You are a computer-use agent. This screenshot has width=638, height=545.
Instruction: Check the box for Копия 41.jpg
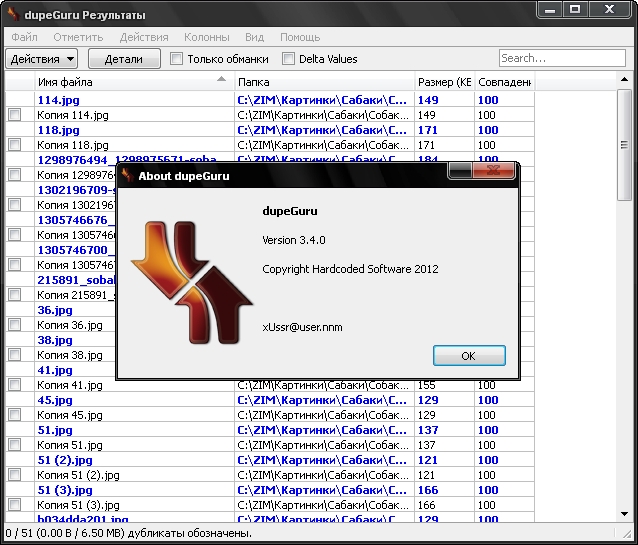click(15, 385)
